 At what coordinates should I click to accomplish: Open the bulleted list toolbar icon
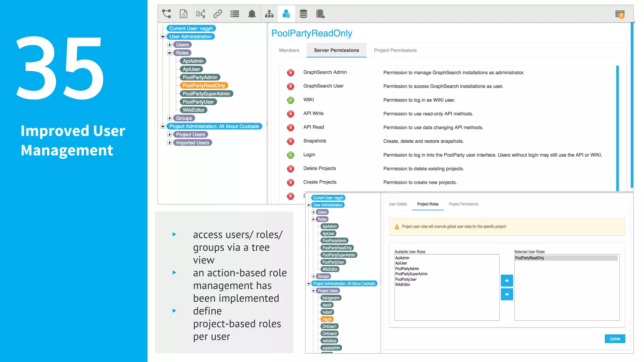point(235,14)
